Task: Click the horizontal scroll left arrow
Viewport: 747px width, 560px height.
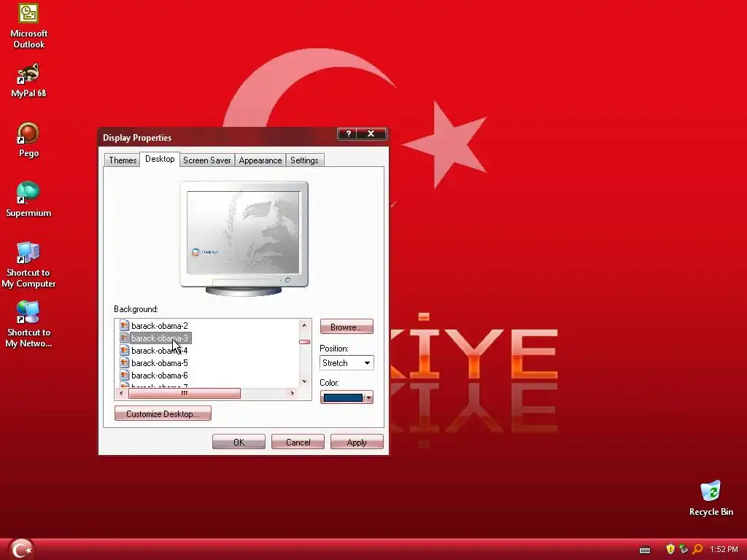Action: 122,393
